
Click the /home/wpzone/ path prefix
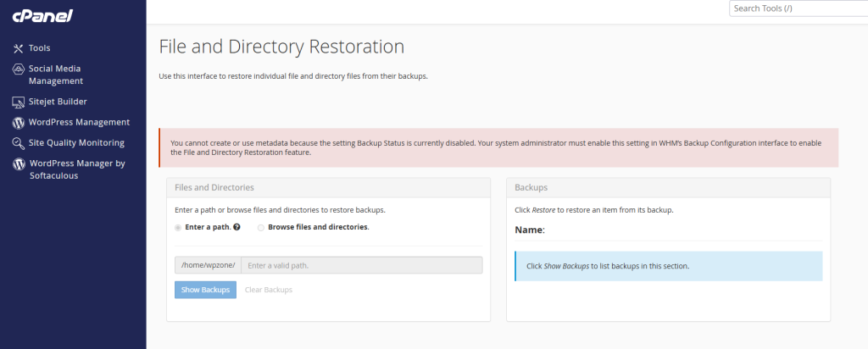[x=209, y=265]
